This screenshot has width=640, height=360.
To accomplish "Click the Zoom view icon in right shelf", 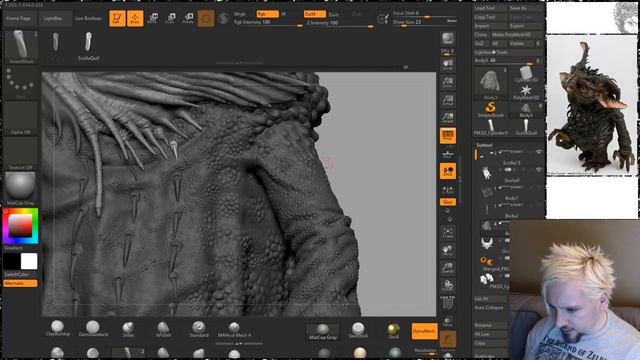I will [448, 82].
